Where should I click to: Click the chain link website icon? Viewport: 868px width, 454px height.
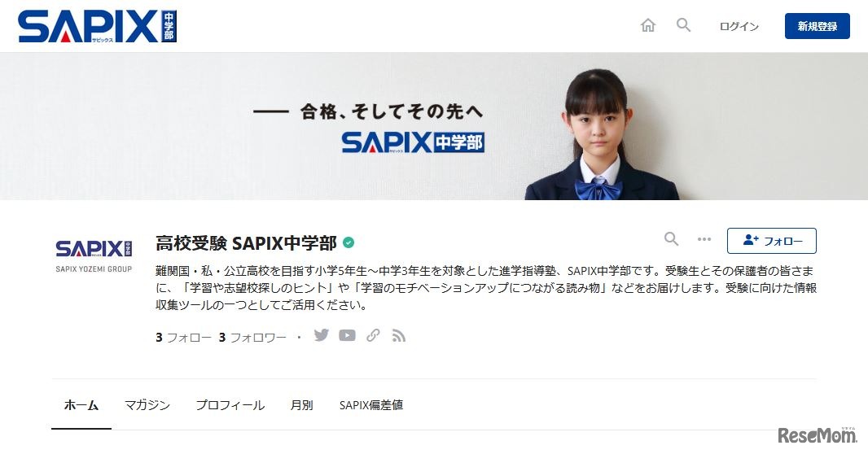coord(373,335)
